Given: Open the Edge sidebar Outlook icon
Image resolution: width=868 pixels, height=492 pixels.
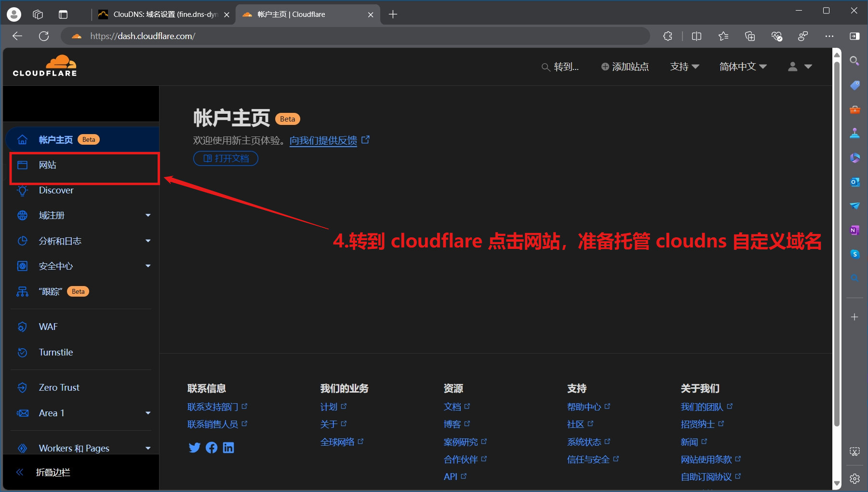Looking at the screenshot, I should click(x=855, y=182).
